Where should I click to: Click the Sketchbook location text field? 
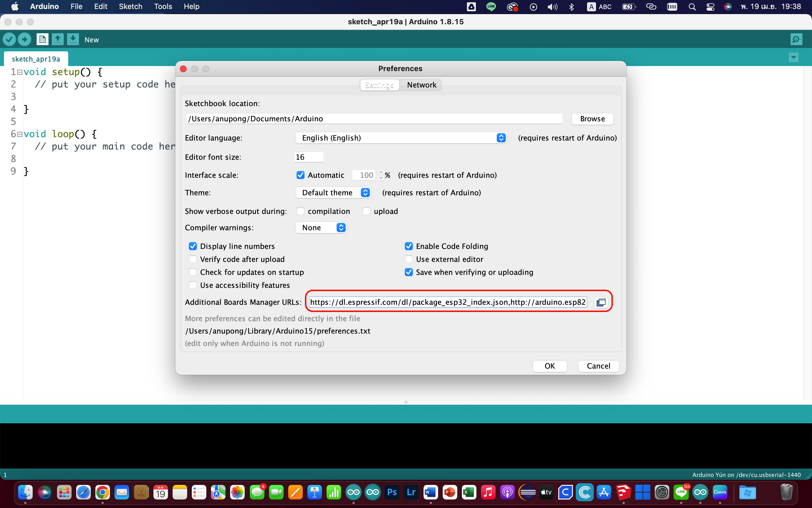tap(374, 119)
